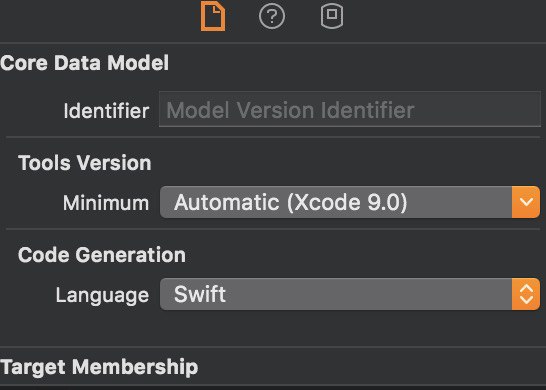
Task: Click the Swift text in Language popup
Action: [200, 294]
